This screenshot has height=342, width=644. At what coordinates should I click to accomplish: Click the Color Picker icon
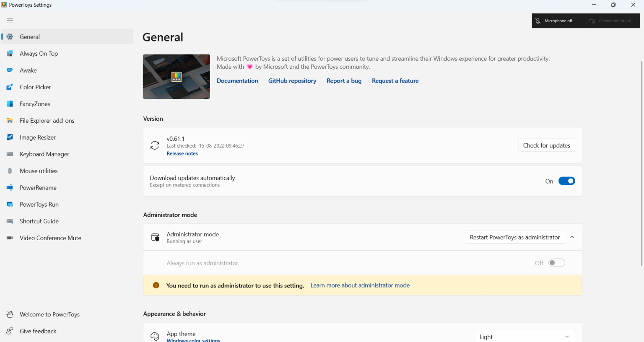10,87
